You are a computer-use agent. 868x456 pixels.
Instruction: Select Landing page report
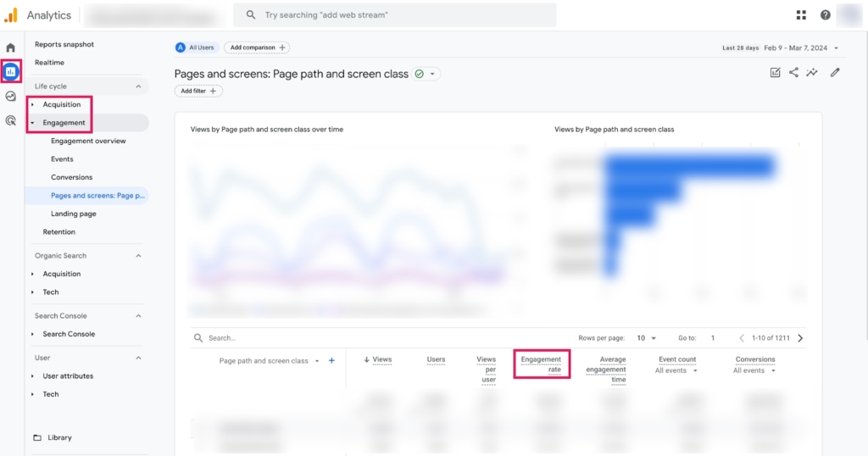point(74,214)
